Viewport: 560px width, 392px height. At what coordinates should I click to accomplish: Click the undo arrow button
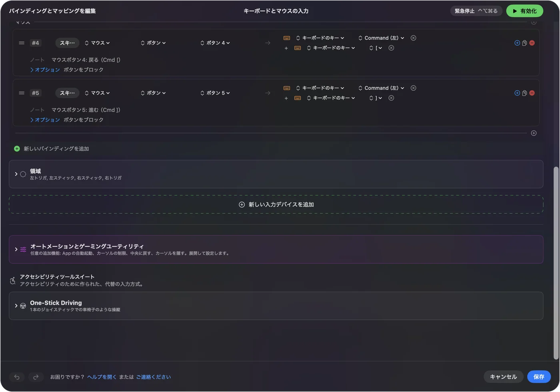pos(17,377)
